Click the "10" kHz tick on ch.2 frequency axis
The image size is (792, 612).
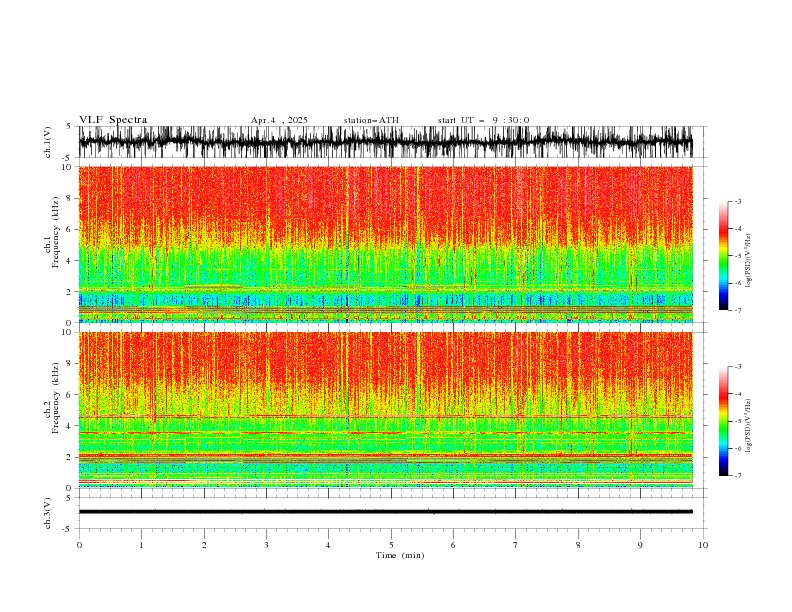pos(68,332)
